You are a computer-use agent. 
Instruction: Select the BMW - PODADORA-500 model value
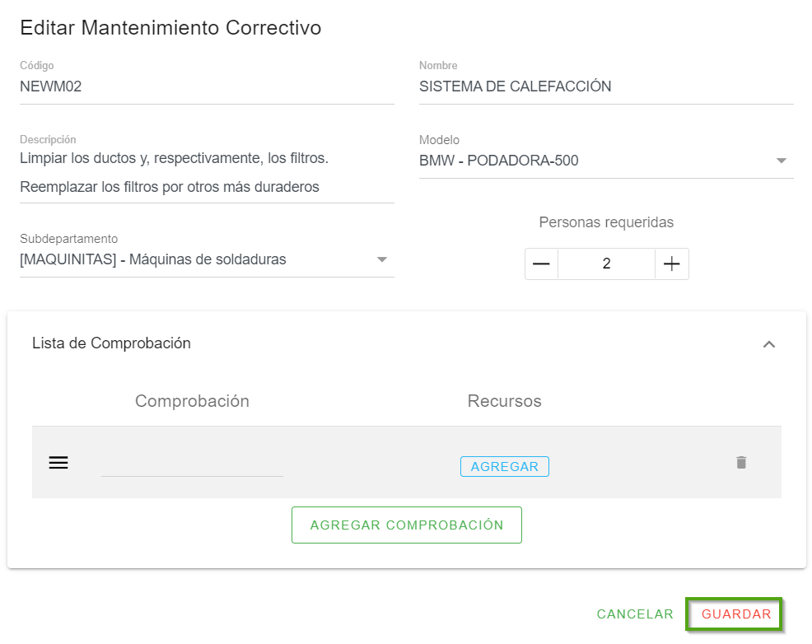tap(499, 161)
